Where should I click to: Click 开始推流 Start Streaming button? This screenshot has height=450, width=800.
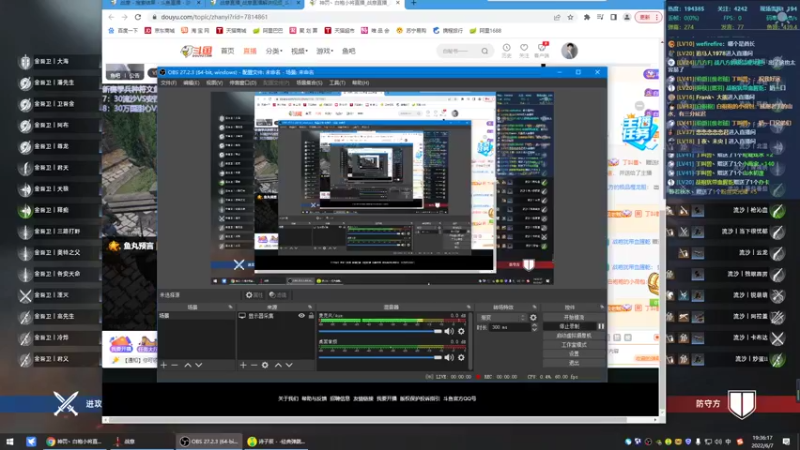click(x=574, y=317)
